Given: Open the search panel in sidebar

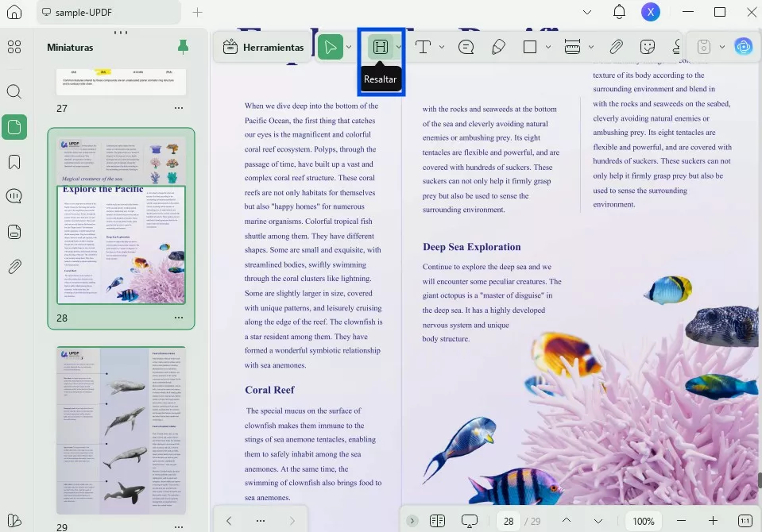Looking at the screenshot, I should pyautogui.click(x=14, y=91).
